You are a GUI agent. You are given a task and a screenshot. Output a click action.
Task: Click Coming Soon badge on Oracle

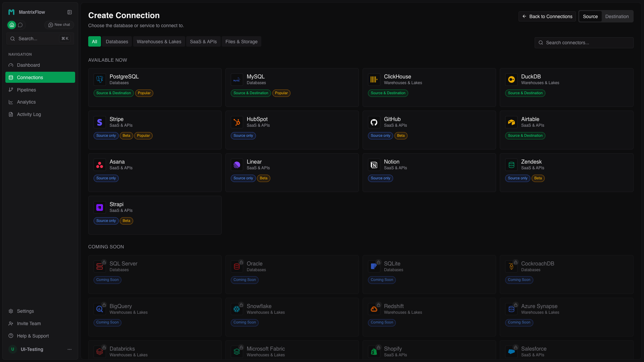(x=245, y=280)
